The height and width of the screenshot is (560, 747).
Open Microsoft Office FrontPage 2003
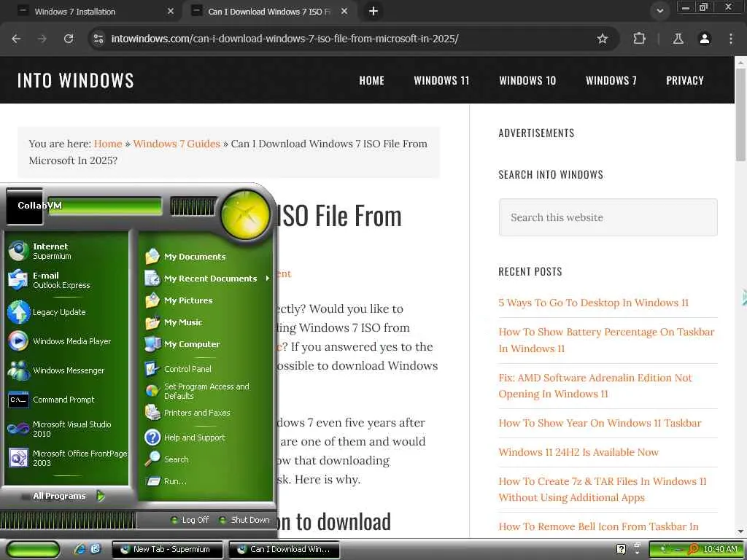(x=66, y=458)
